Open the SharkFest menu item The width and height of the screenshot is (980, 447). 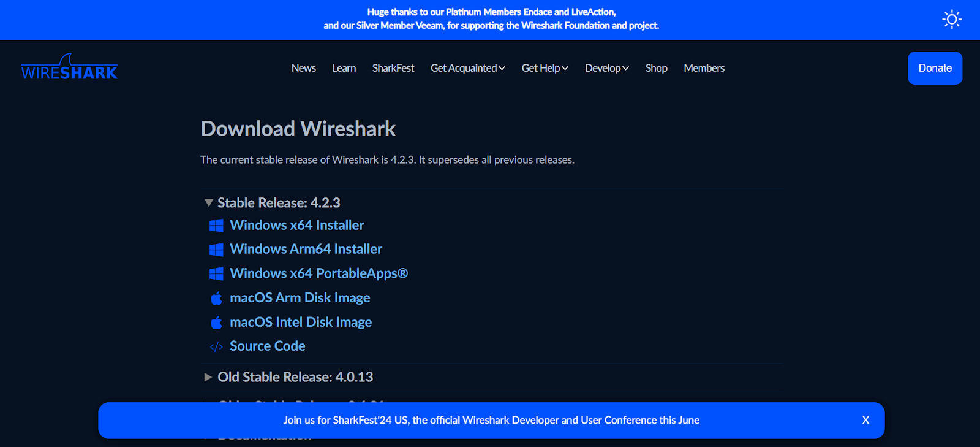(x=393, y=68)
